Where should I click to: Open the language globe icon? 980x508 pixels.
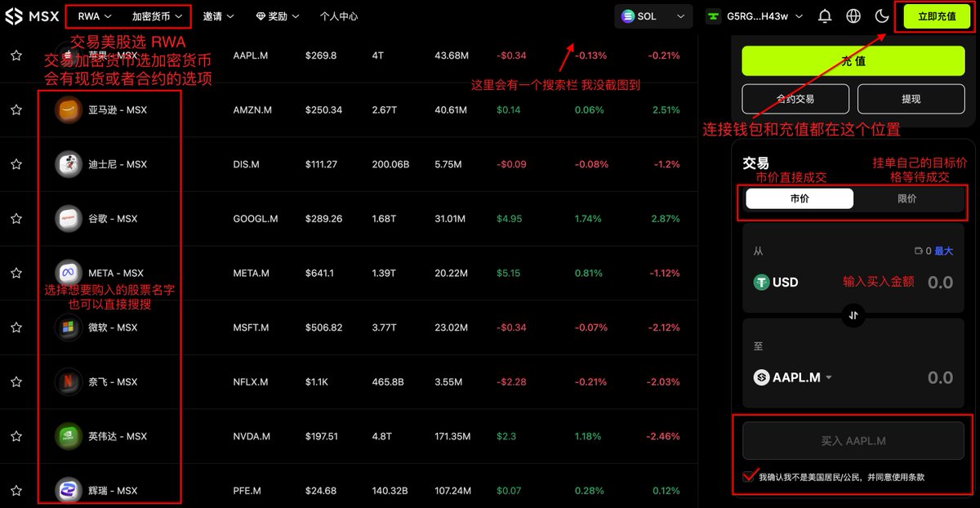click(853, 16)
